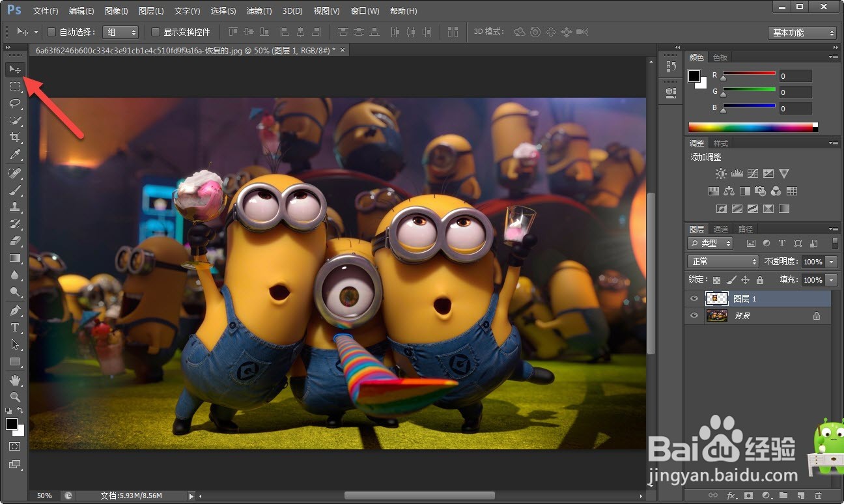Select the Spot Healing Brush tool

click(x=15, y=173)
